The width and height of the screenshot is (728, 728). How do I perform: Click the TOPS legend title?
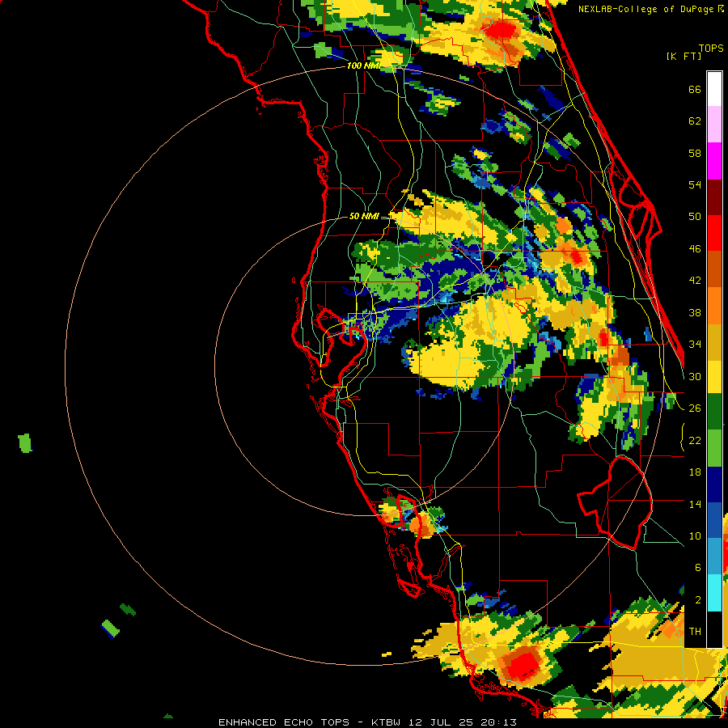[x=711, y=48]
